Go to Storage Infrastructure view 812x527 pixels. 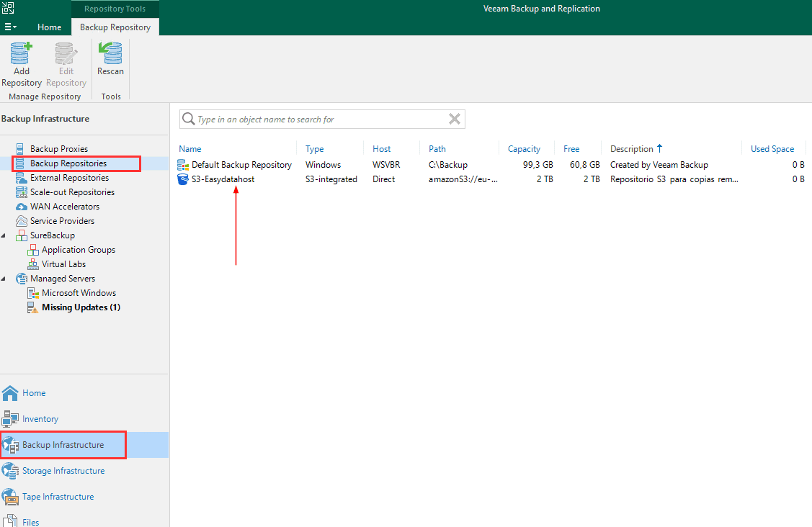(x=63, y=471)
